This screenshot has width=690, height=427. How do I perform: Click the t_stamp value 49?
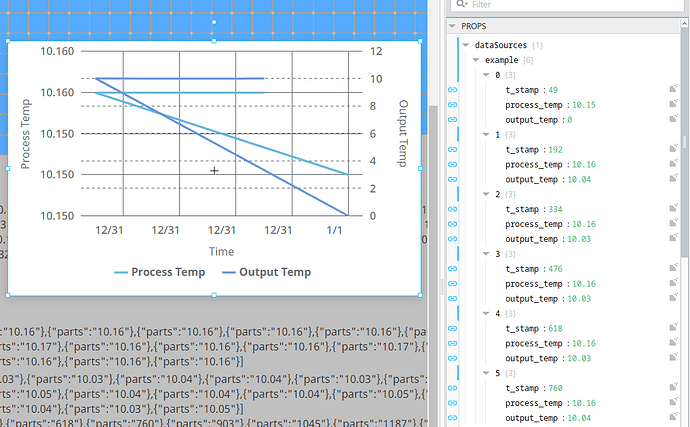553,90
